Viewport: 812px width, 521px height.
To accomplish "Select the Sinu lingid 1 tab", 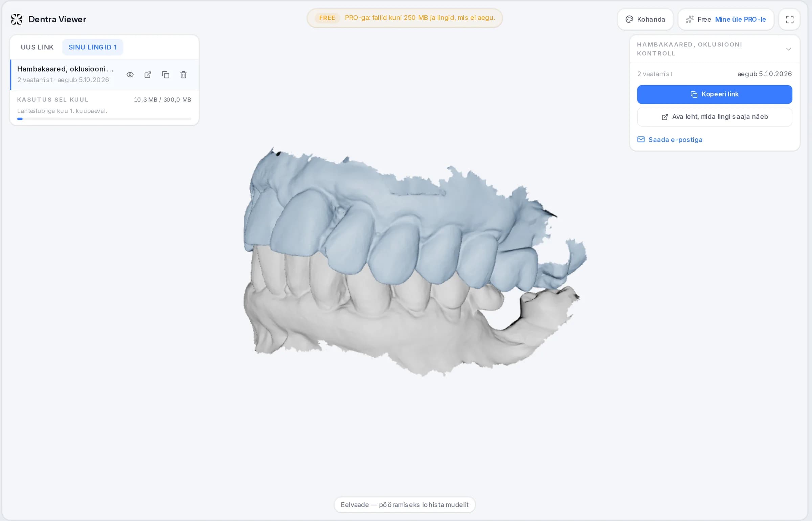I will pyautogui.click(x=93, y=47).
